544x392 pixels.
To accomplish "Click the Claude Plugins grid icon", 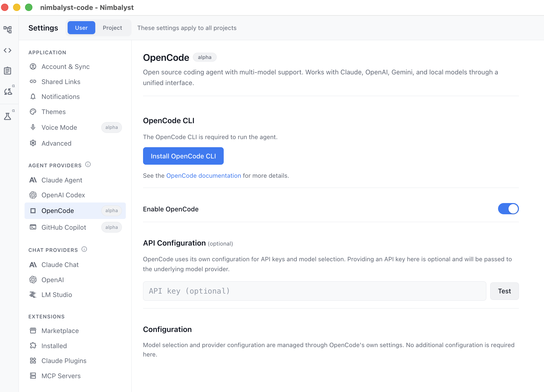I will pos(33,361).
